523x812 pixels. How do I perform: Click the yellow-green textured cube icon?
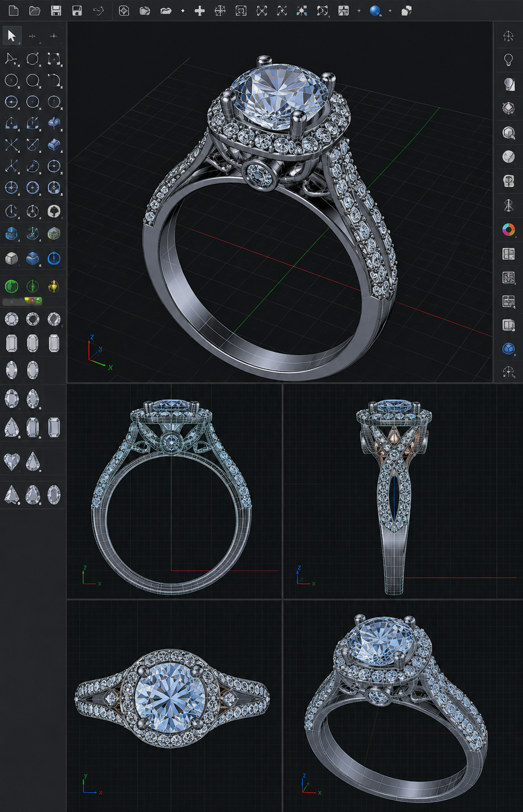coord(53,233)
